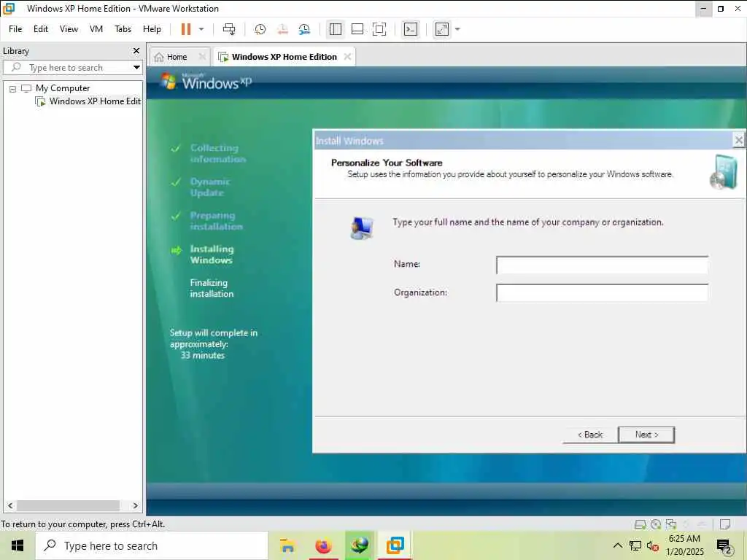Show hidden system tray icons
Image resolution: width=747 pixels, height=560 pixels.
(x=617, y=545)
